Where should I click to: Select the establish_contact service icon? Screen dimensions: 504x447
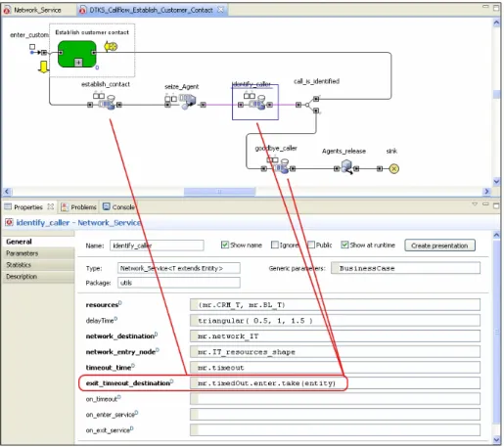[108, 103]
